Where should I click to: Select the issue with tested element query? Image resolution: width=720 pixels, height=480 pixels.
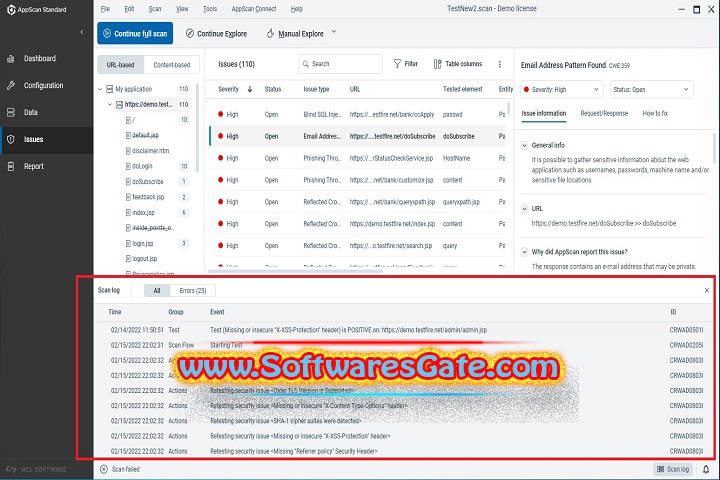coord(359,246)
